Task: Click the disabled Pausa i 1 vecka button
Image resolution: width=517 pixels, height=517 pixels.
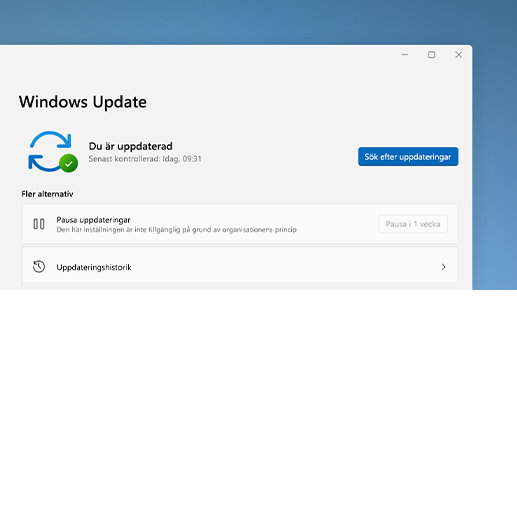Action: (413, 224)
